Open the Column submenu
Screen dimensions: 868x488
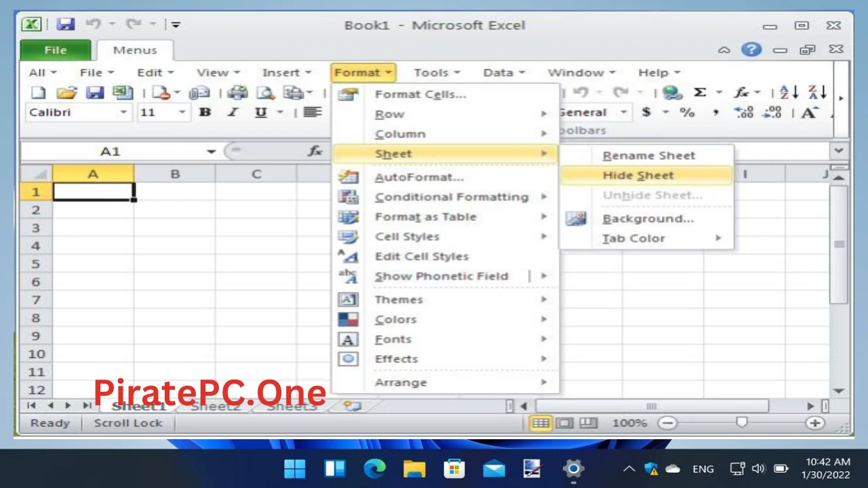point(446,134)
